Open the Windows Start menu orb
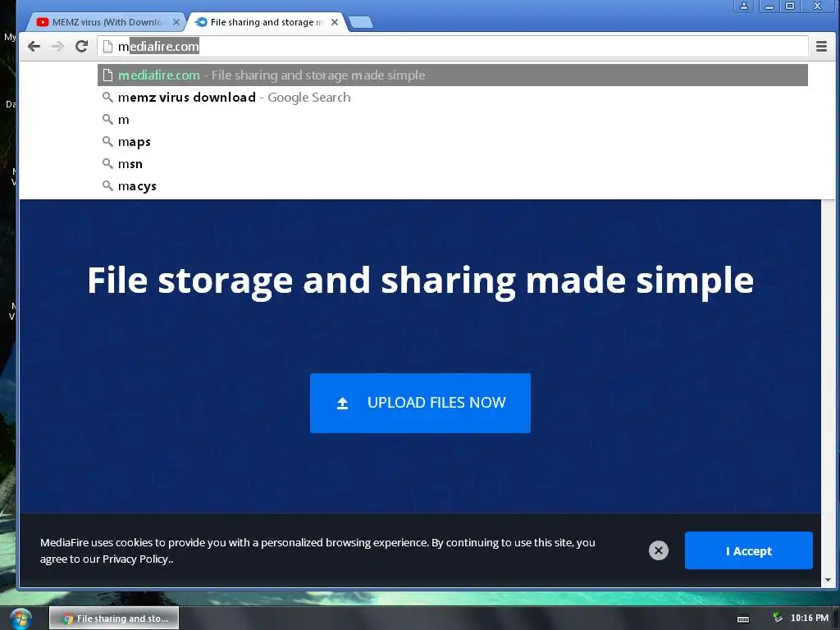This screenshot has height=630, width=840. (x=21, y=619)
